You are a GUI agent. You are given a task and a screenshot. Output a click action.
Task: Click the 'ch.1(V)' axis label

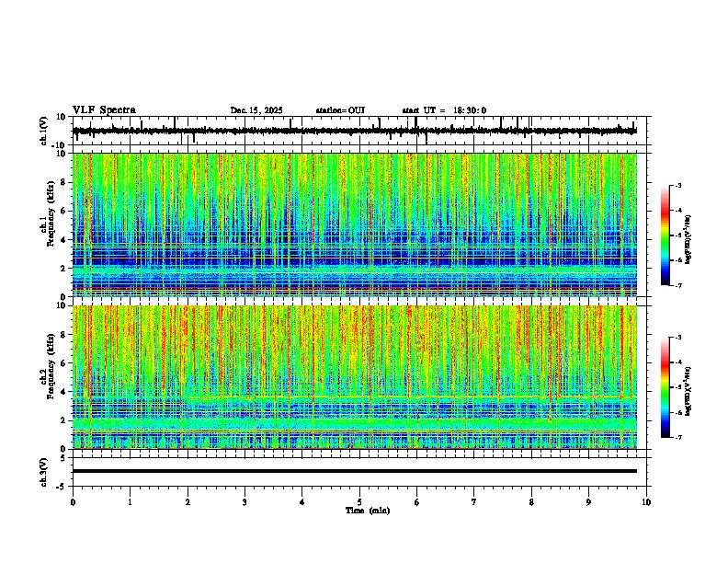click(44, 131)
